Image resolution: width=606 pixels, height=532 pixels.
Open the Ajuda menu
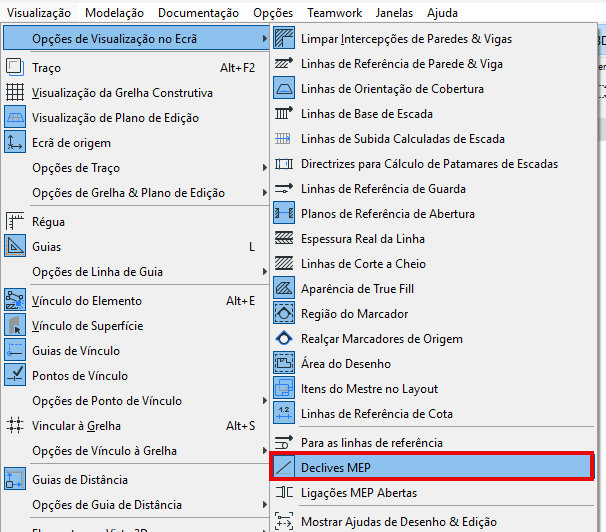point(442,13)
